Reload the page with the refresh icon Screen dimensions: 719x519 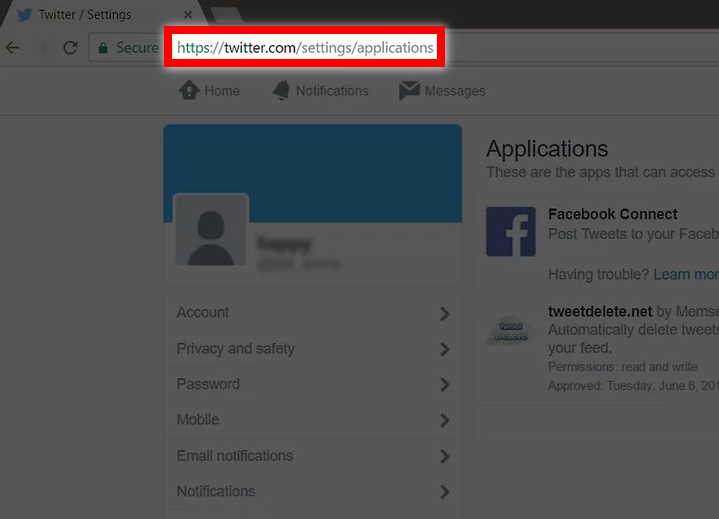pyautogui.click(x=70, y=48)
